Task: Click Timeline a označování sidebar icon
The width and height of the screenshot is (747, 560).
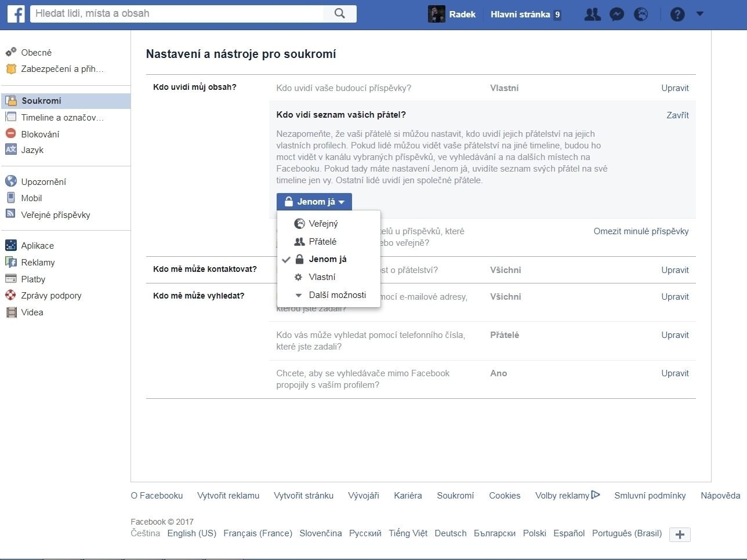Action: click(11, 117)
